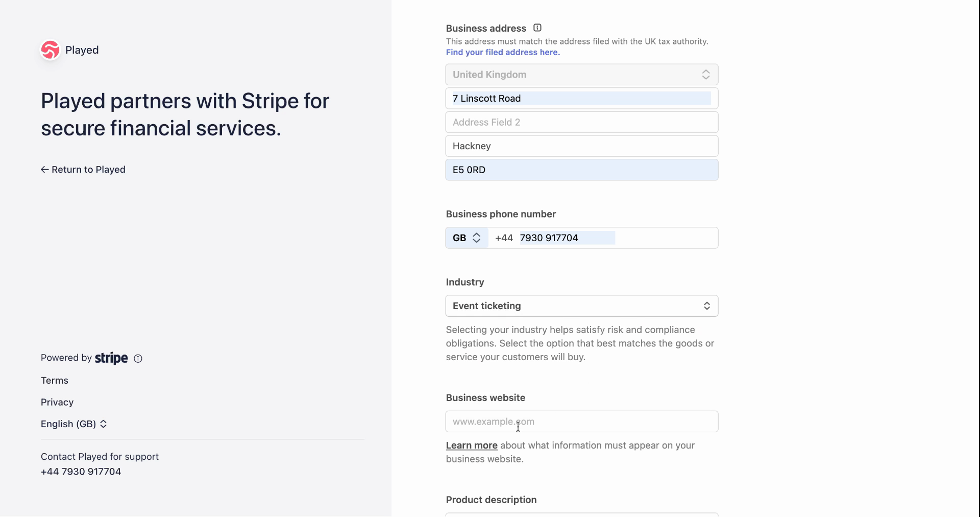Click the Industry label

click(x=465, y=282)
